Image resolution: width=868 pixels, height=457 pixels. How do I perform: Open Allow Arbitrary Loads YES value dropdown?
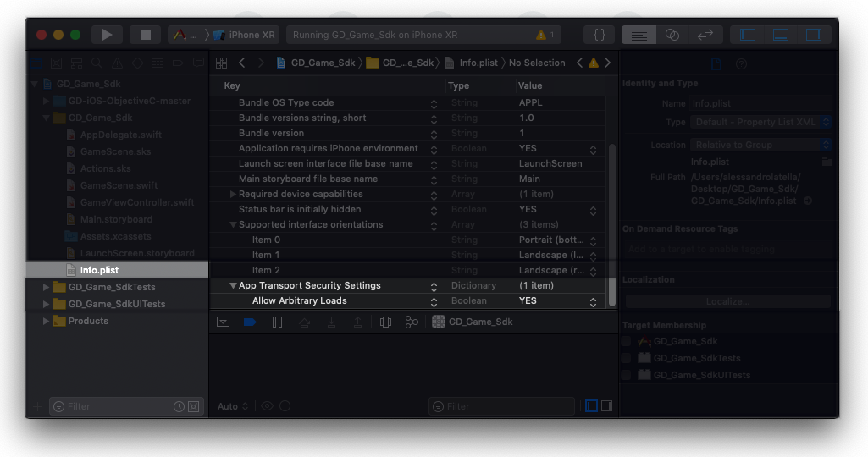pos(593,301)
